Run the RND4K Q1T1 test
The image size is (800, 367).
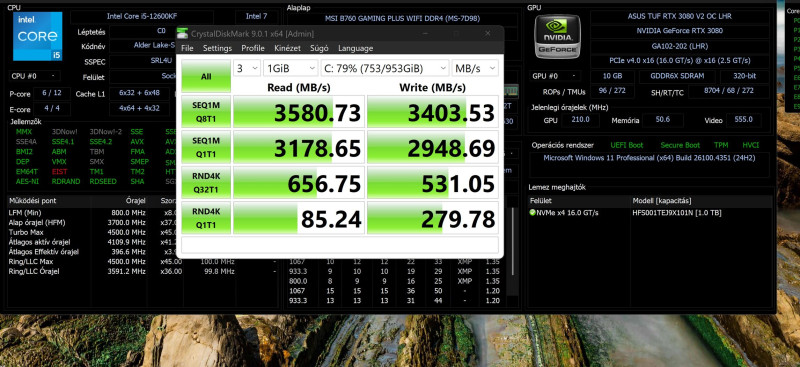pos(206,218)
